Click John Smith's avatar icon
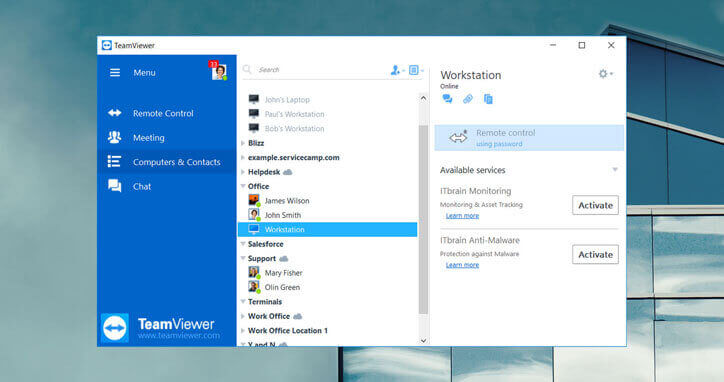Image resolution: width=724 pixels, height=382 pixels. 254,214
